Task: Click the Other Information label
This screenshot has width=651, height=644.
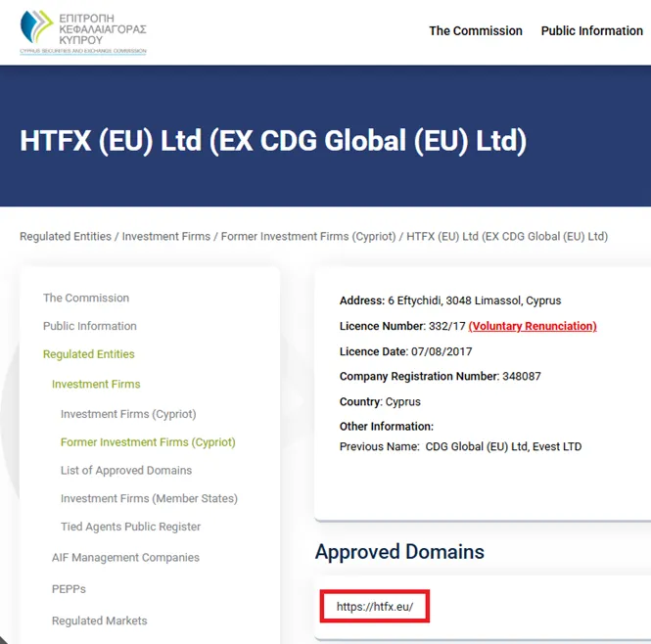Action: click(387, 427)
